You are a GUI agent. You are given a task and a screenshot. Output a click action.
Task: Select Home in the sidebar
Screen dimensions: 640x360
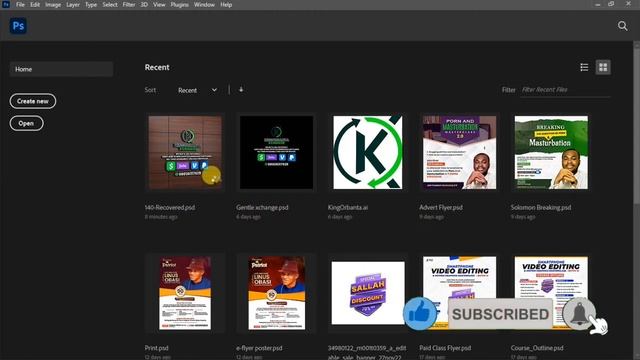[61, 69]
